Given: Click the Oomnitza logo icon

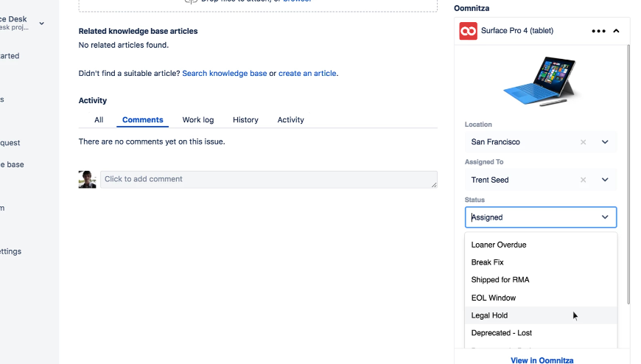Looking at the screenshot, I should tap(468, 31).
